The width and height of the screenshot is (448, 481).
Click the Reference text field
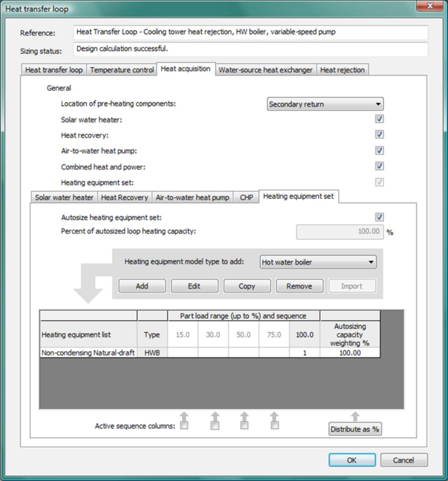[250, 33]
